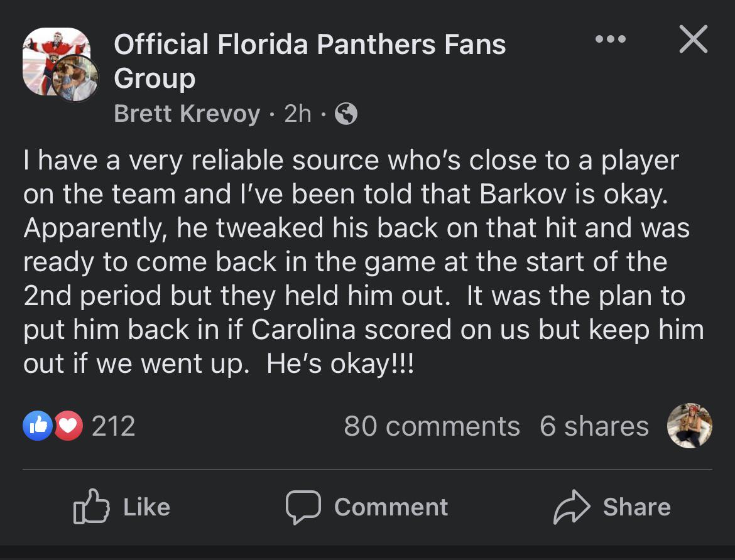Open the small circular poster profile picture

tap(75, 78)
